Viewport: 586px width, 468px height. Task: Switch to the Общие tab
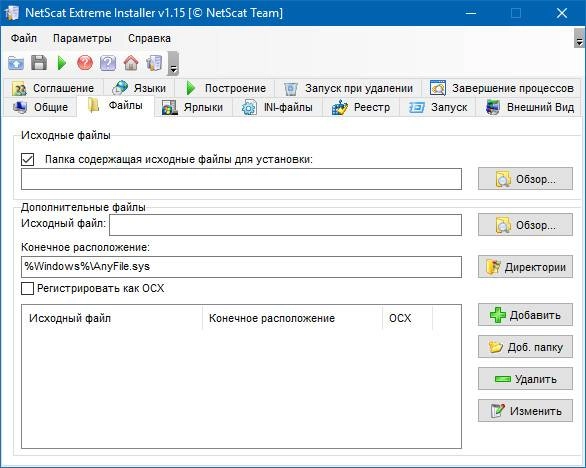(x=40, y=107)
